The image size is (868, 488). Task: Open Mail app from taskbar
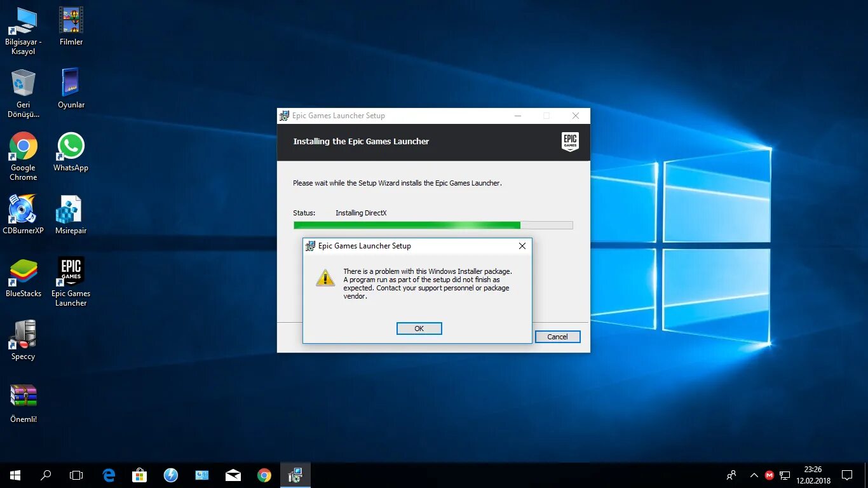(233, 475)
